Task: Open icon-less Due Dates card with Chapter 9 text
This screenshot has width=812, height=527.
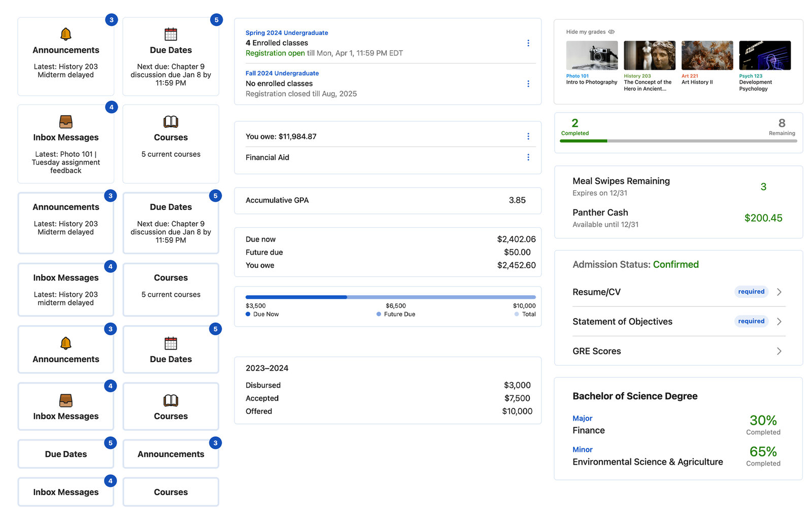Action: pyautogui.click(x=171, y=223)
